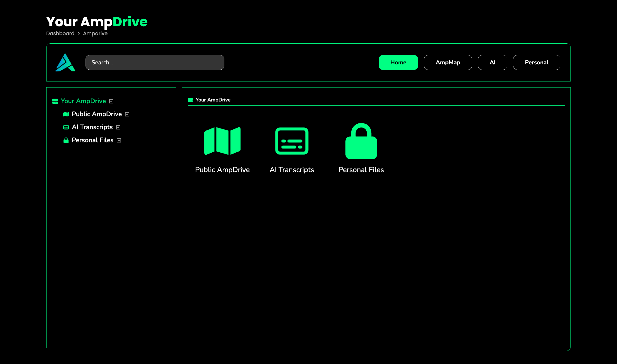Focus the Search input field
This screenshot has width=617, height=364.
pos(155,62)
